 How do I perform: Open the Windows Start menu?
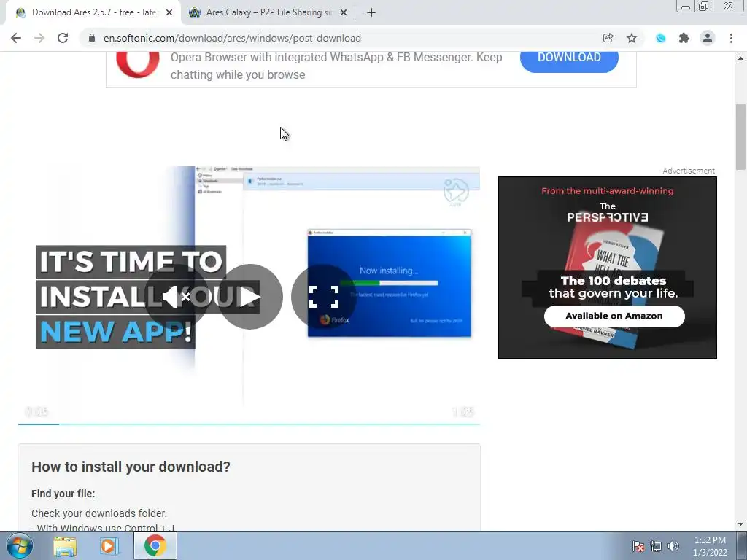(19, 545)
